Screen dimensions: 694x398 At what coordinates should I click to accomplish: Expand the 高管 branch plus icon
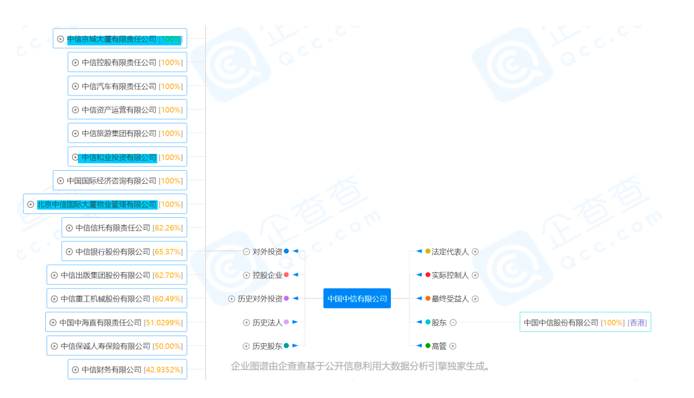point(453,346)
